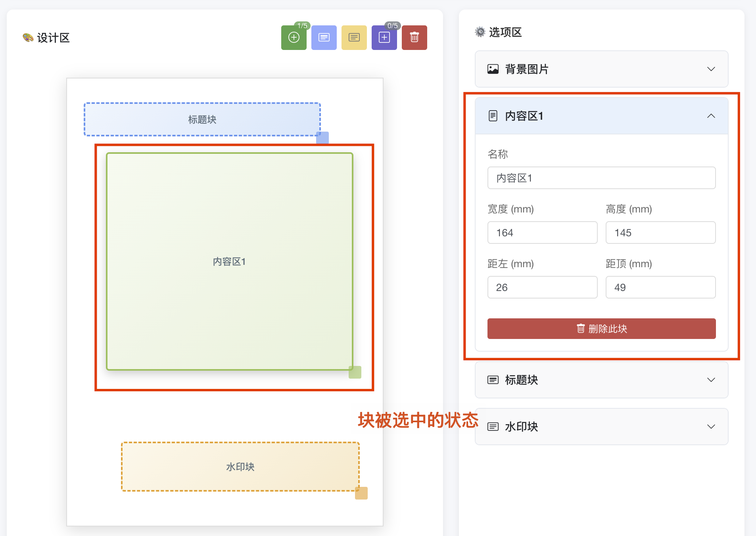
Task: Click the 删除此块 delete button
Action: click(x=601, y=329)
